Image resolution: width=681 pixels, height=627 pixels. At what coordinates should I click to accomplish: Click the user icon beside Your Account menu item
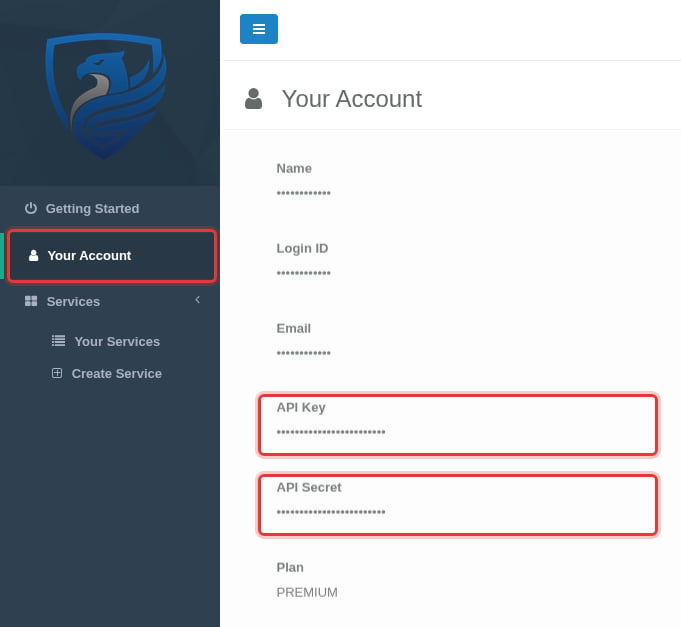pos(33,255)
